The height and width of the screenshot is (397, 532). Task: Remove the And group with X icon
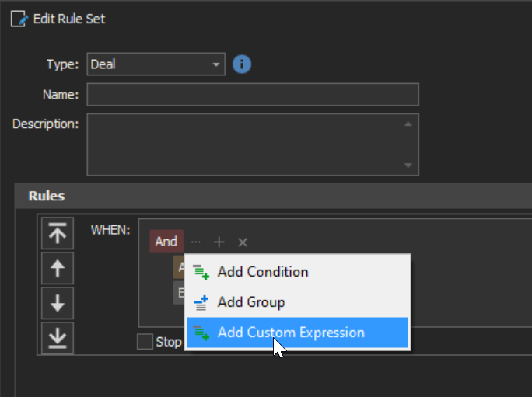[x=243, y=242]
